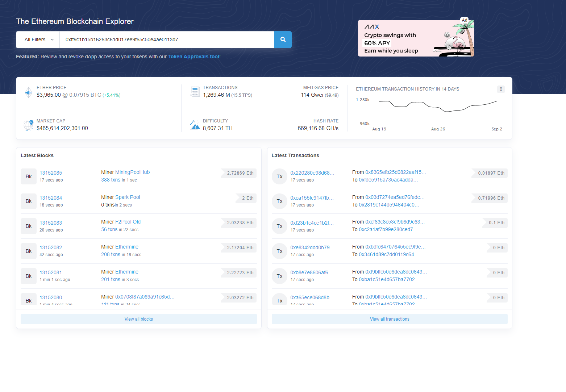Click the View all transactions button
The image size is (566, 392).
pyautogui.click(x=390, y=319)
